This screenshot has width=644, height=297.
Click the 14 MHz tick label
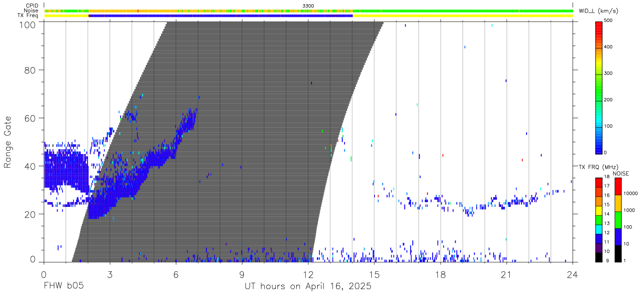click(607, 214)
